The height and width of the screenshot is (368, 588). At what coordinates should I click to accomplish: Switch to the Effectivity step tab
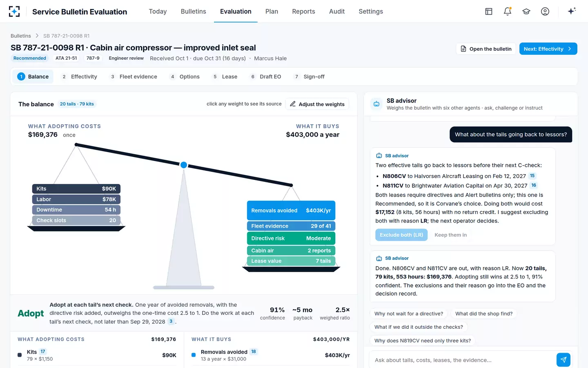tap(79, 76)
